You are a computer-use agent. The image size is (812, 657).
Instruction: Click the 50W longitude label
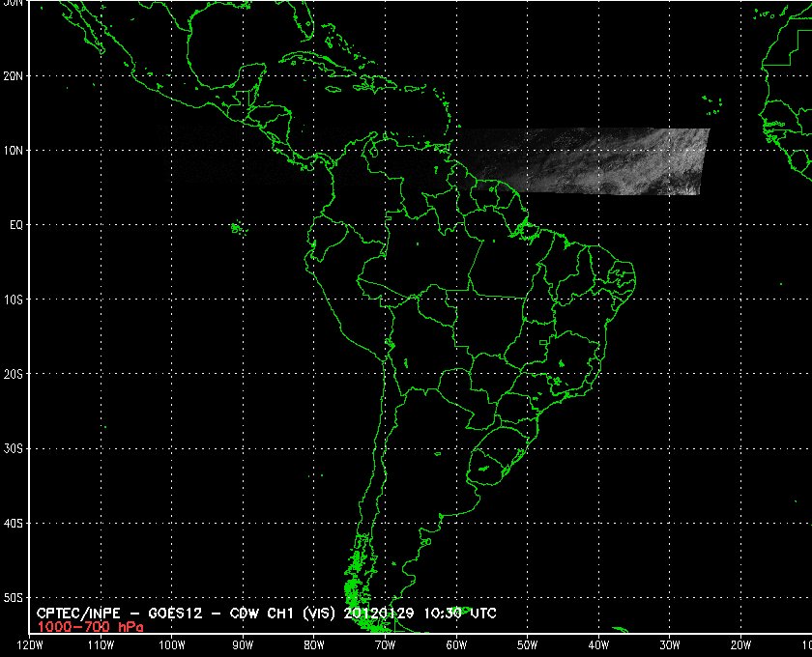(x=527, y=645)
